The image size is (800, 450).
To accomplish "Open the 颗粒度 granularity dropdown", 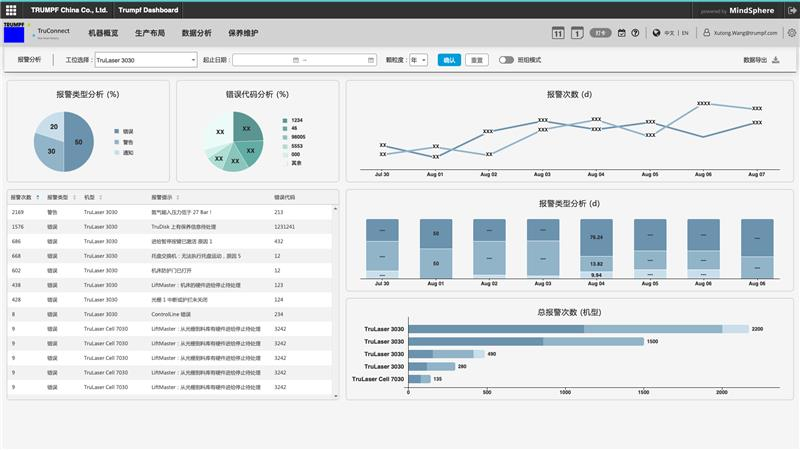I will pos(418,60).
